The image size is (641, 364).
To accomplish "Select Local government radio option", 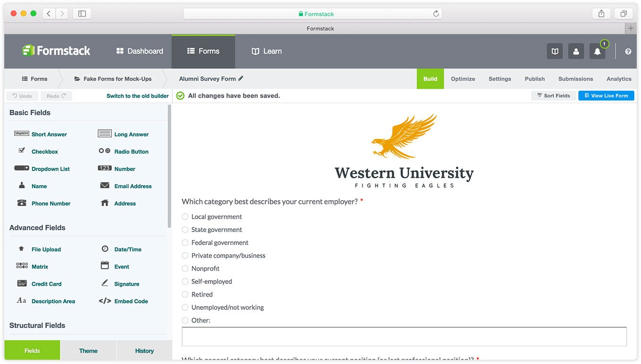I will point(185,216).
